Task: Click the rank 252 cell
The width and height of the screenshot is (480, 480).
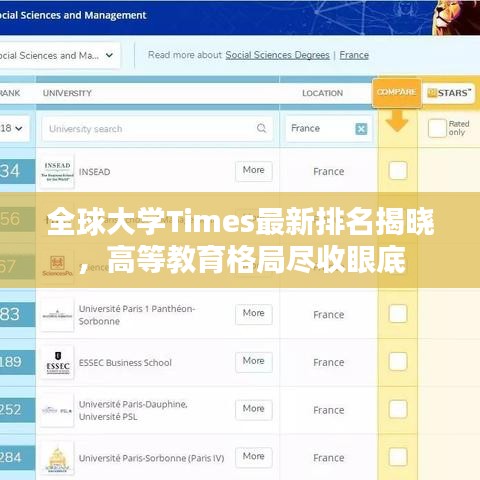Action: coord(17,410)
